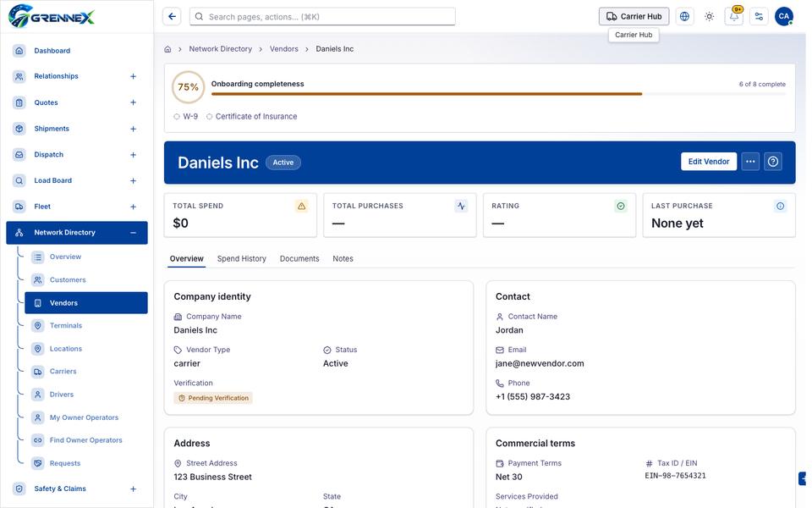Viewport: 812px width, 508px height.
Task: Open the vendor more options menu
Action: pyautogui.click(x=750, y=162)
